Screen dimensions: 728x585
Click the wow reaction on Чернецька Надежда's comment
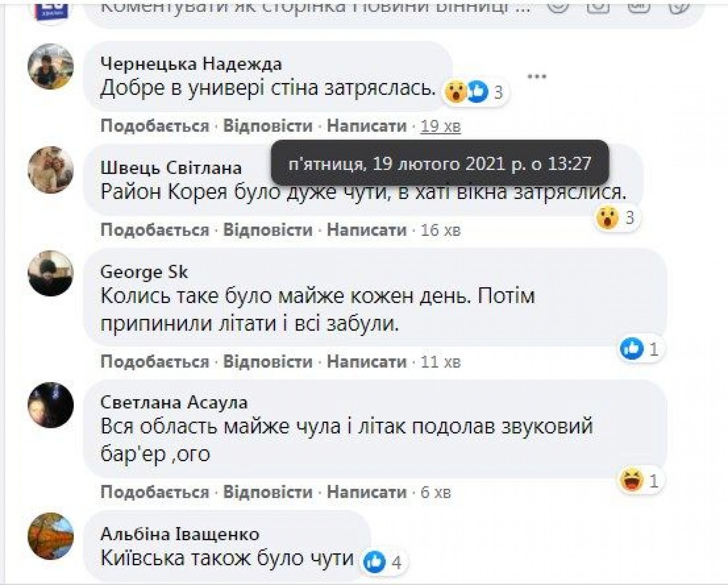pyautogui.click(x=456, y=92)
